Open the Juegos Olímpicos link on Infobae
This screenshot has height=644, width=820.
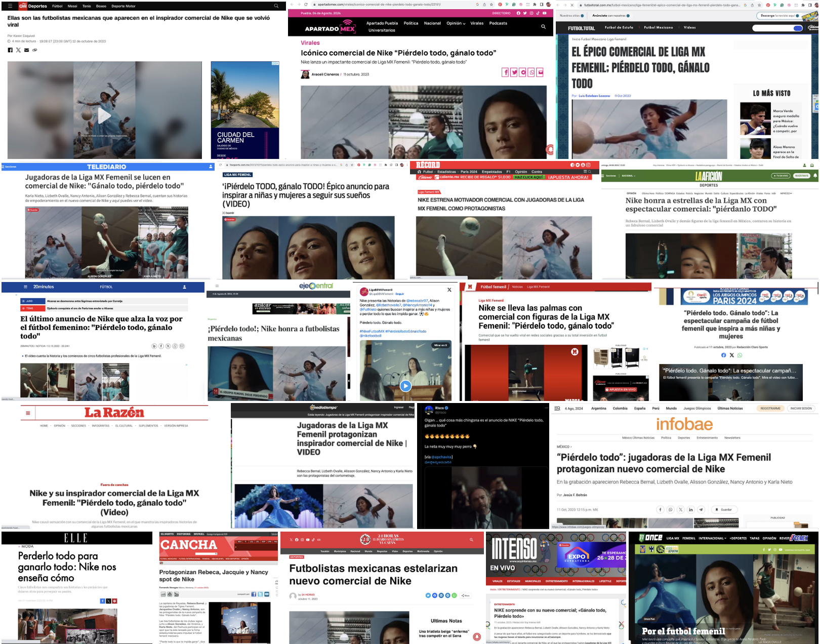point(697,408)
